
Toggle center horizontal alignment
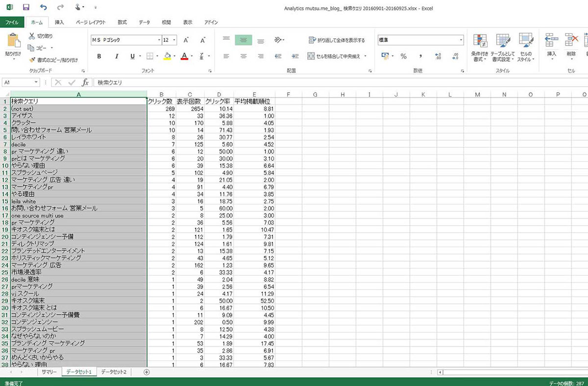[x=244, y=56]
